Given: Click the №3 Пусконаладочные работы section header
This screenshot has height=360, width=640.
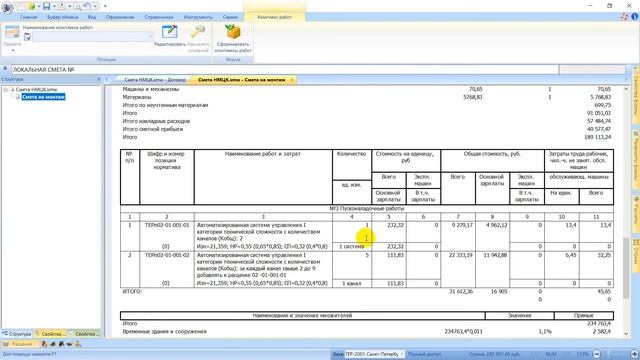Looking at the screenshot, I should pos(367,209).
